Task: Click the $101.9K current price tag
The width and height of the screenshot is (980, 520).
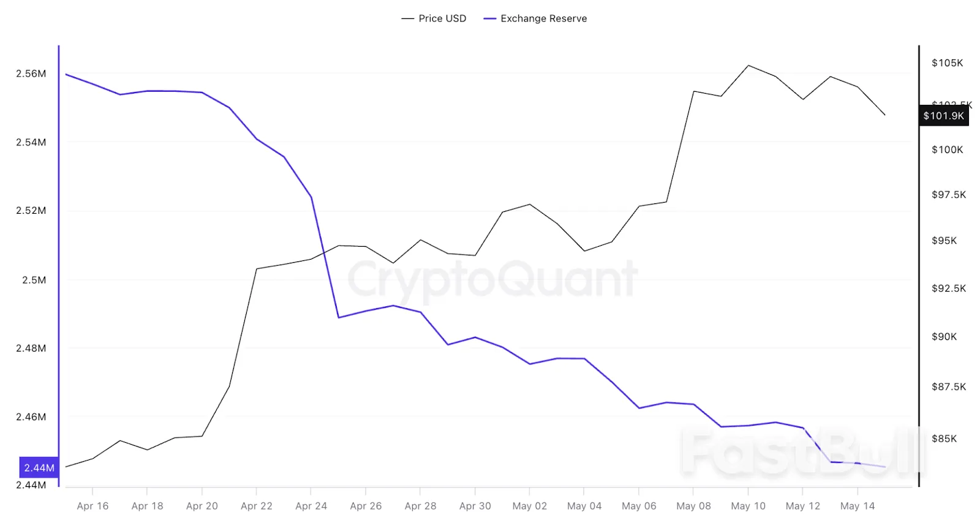Action: pos(943,116)
